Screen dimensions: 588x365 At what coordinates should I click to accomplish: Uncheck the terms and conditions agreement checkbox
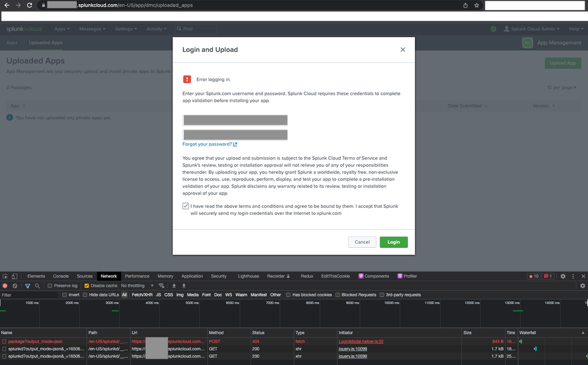185,206
